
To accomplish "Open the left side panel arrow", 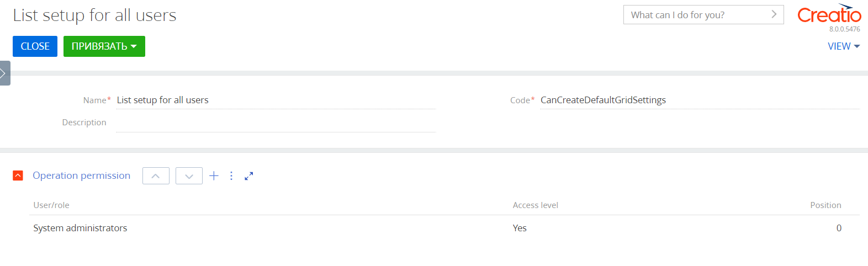I will tap(4, 73).
